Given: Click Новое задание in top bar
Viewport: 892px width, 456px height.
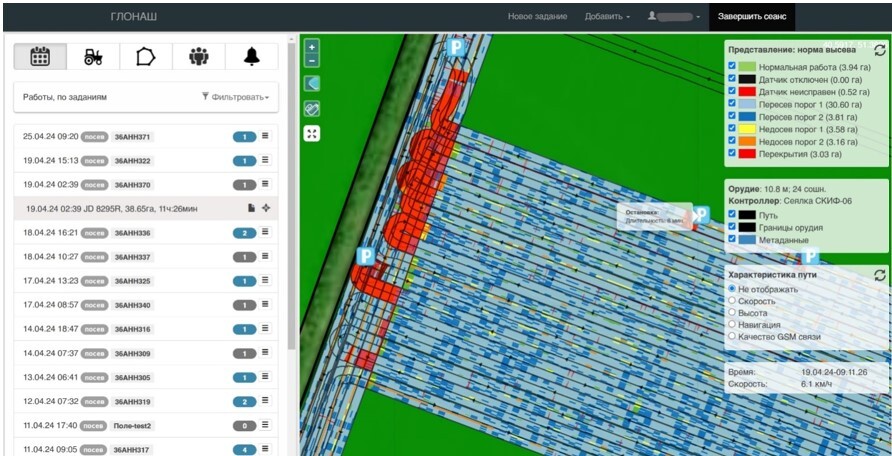Looking at the screenshot, I should (x=537, y=16).
